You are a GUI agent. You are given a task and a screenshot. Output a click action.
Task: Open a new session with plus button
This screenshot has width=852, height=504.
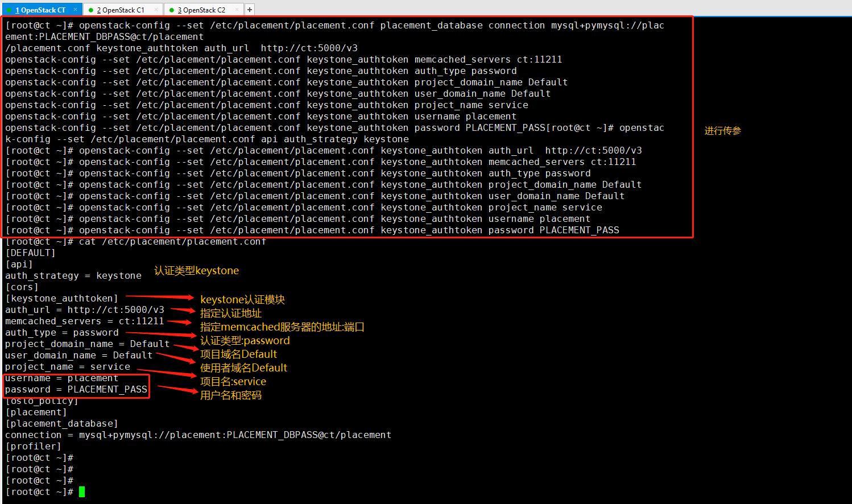tap(250, 10)
